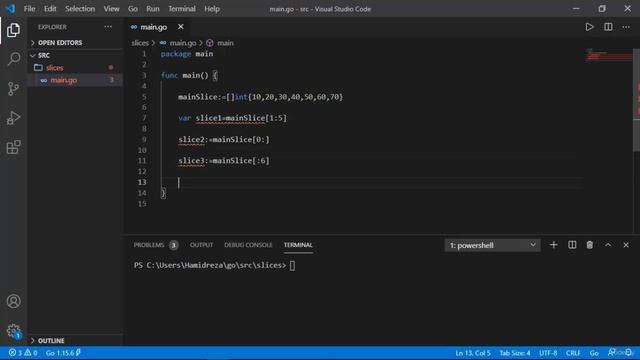Open editor More Actions ellipsis
This screenshot has width=640, height=360.
pos(626,27)
